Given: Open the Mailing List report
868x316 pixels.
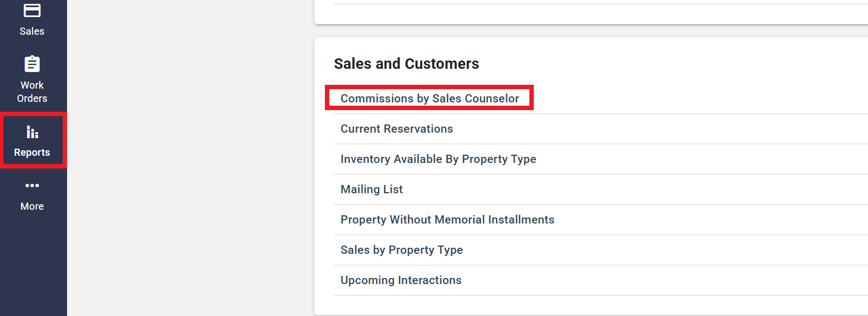Looking at the screenshot, I should click(x=372, y=189).
